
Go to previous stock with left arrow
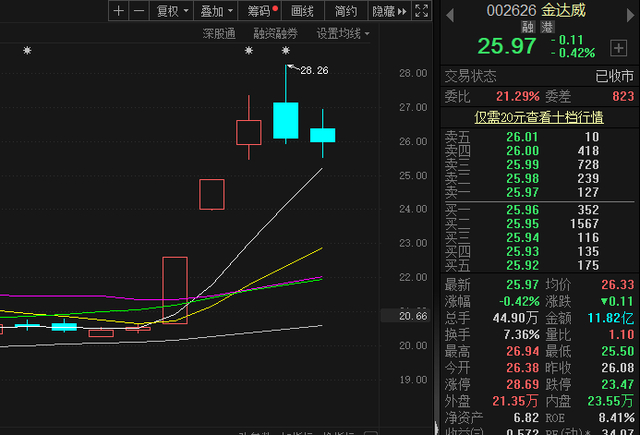tap(450, 16)
